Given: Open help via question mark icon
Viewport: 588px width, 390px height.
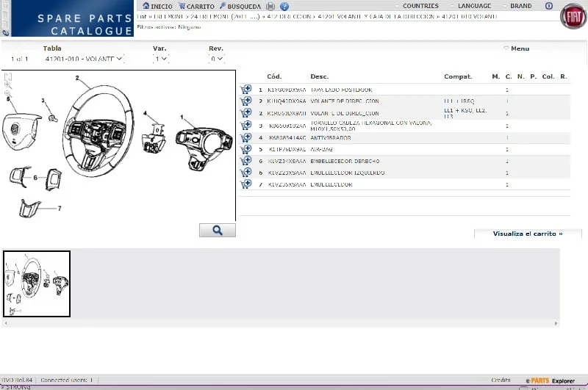Looking at the screenshot, I should point(284,7).
